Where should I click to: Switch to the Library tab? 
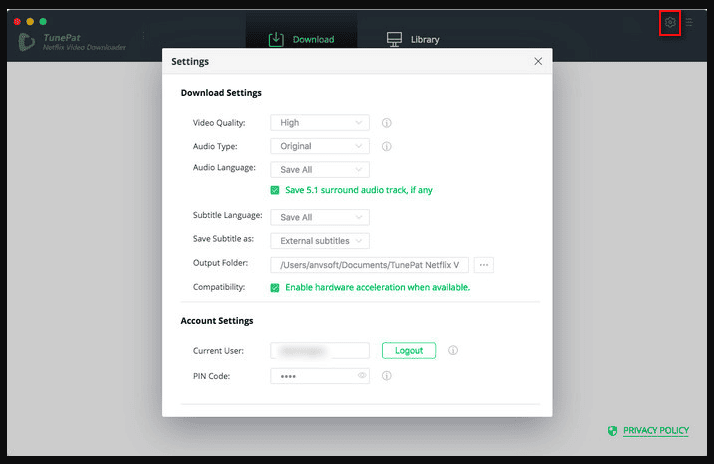coord(413,39)
